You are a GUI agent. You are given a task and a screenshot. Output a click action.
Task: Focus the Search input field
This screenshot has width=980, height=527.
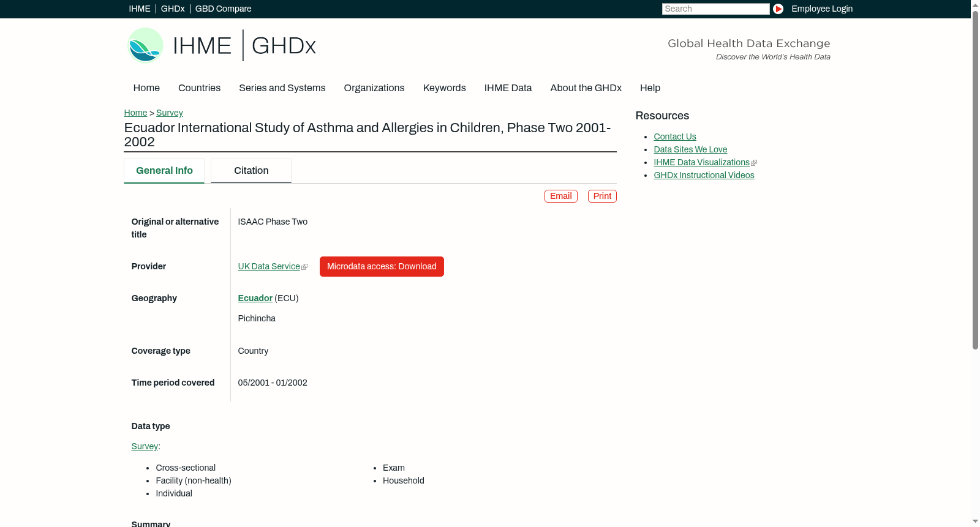point(715,9)
